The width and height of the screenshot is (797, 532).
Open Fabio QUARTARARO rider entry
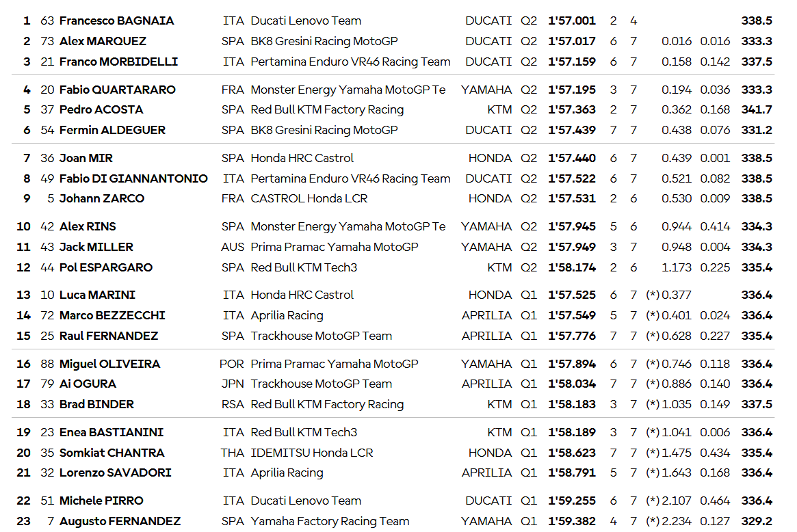pyautogui.click(x=117, y=90)
